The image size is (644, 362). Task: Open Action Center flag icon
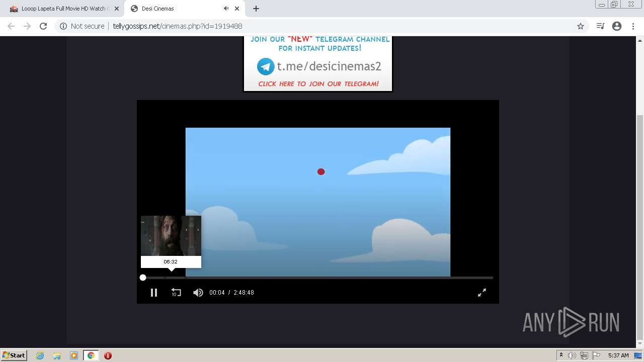(x=596, y=355)
